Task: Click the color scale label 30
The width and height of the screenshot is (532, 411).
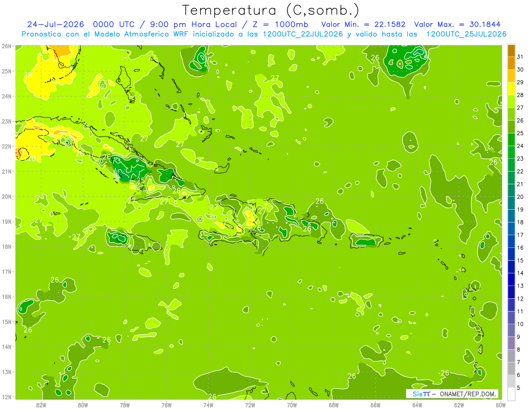Action: pyautogui.click(x=520, y=70)
